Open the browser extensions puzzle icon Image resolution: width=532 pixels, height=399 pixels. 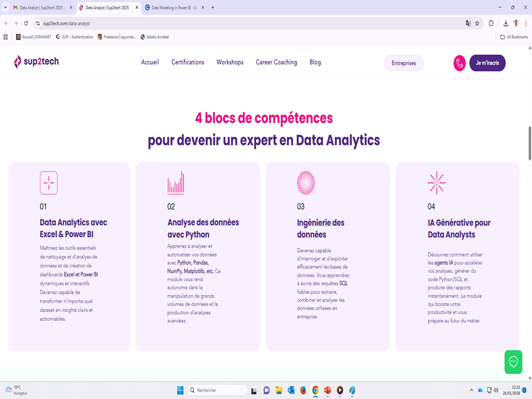[x=491, y=23]
